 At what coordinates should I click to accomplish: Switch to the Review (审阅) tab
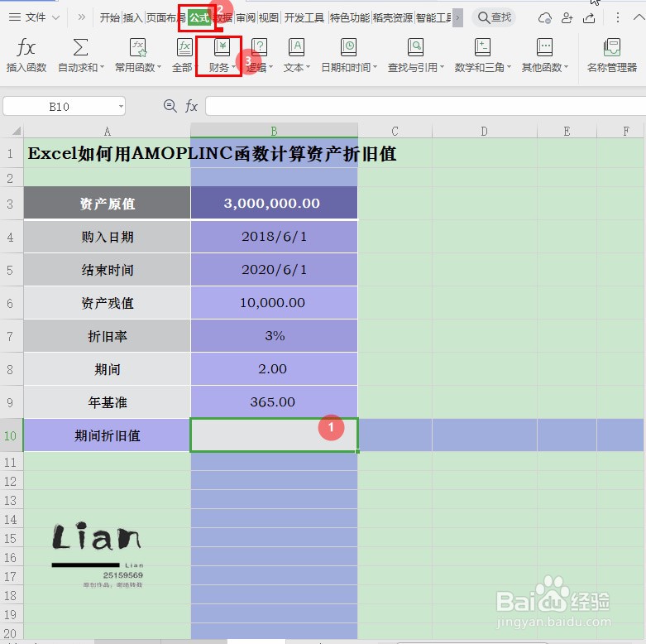[x=246, y=17]
